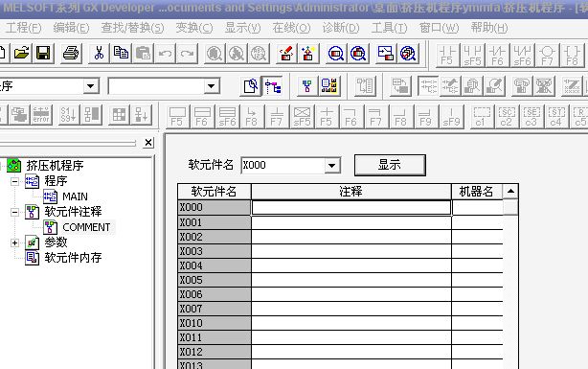Select normally closed contact F6 icon
Viewport: 588px width, 369px height.
click(497, 56)
